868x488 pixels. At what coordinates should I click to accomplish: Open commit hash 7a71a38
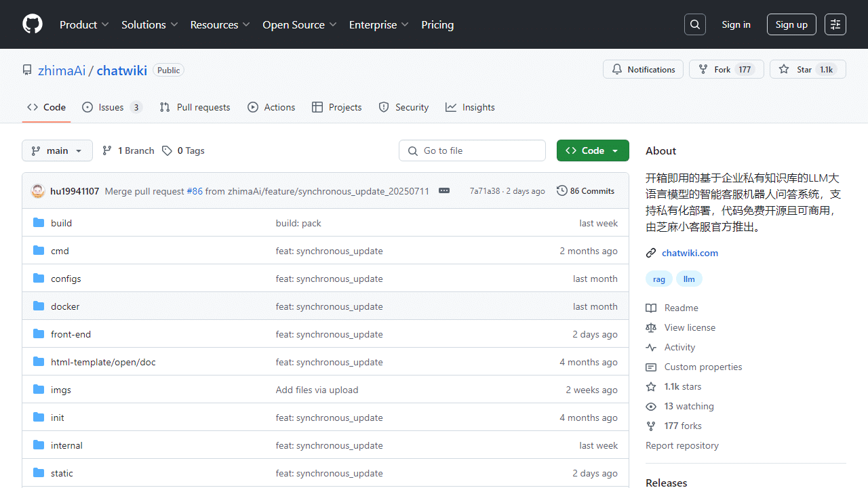[485, 191]
